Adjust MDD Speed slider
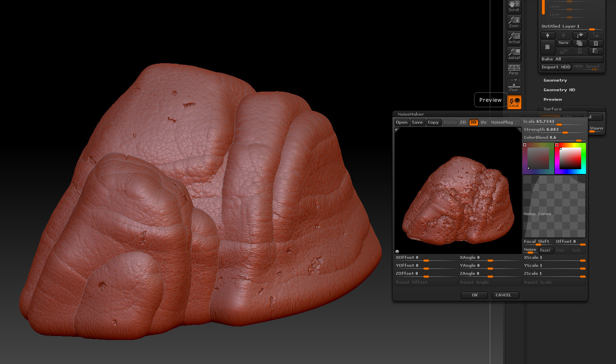The image size is (616, 364). 588,67
